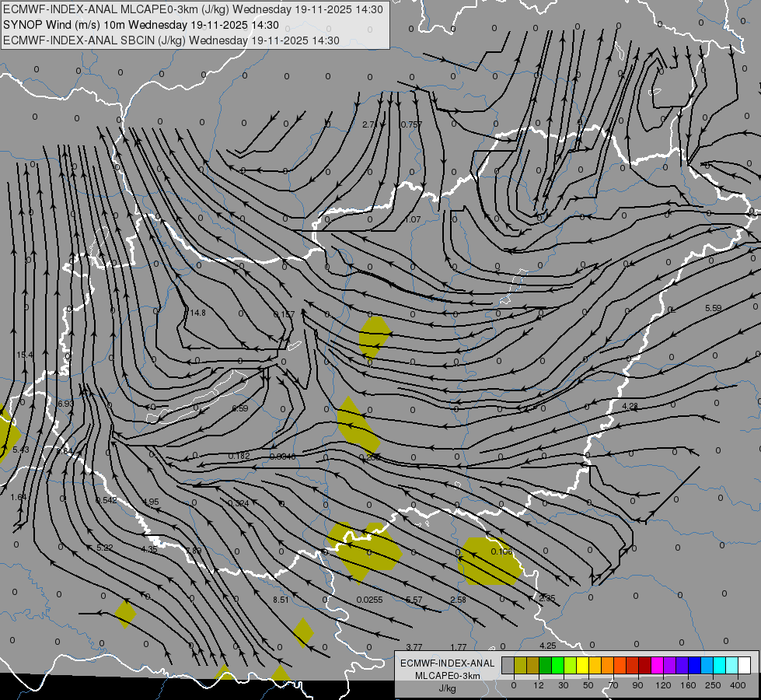Select the SYNOP Wind 10m header line
761x700 pixels.
coord(141,25)
